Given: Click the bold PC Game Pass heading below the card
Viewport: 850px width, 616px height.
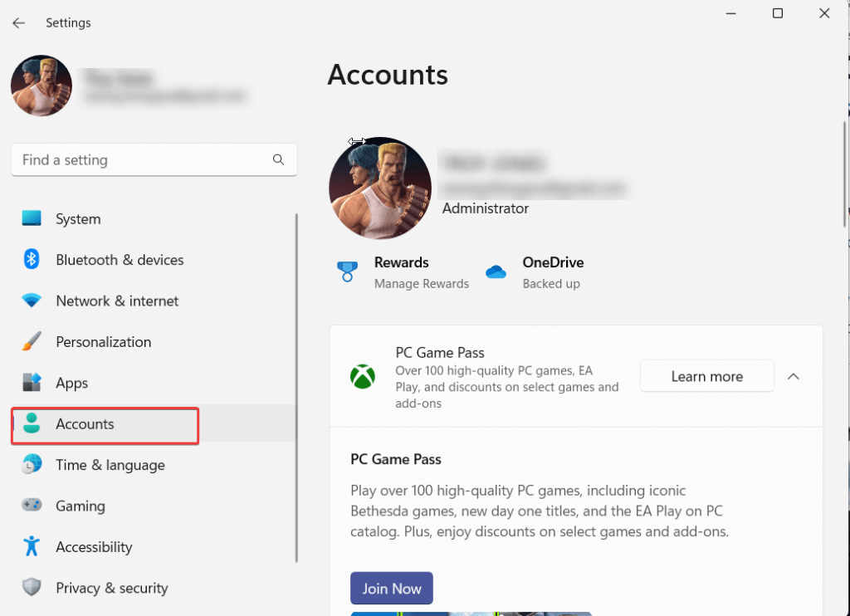Looking at the screenshot, I should point(396,459).
